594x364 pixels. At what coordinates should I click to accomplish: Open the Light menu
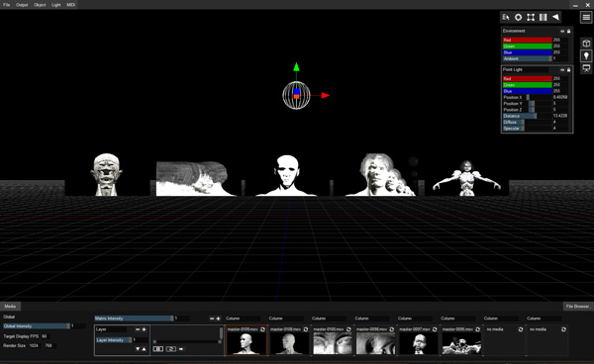56,5
